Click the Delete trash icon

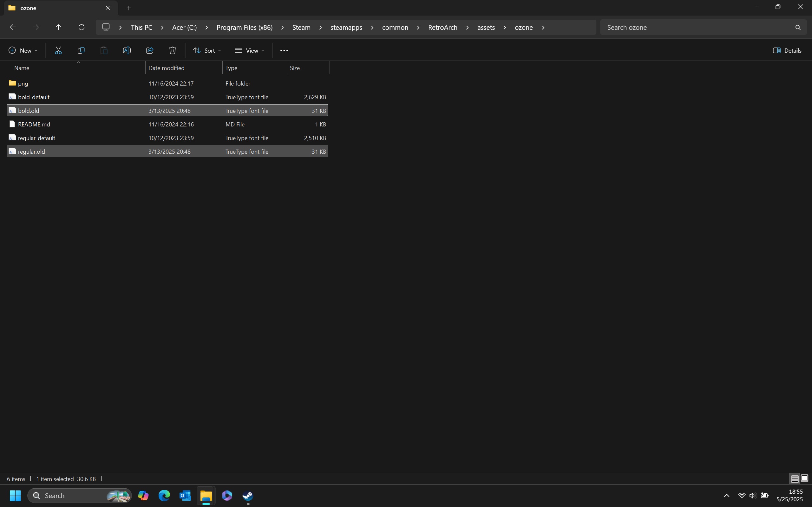(x=173, y=50)
